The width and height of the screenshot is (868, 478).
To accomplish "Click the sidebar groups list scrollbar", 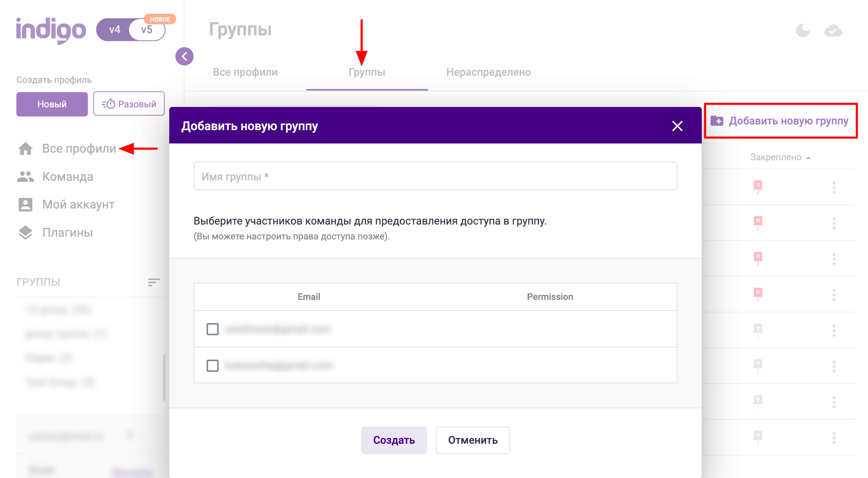I will pyautogui.click(x=164, y=377).
